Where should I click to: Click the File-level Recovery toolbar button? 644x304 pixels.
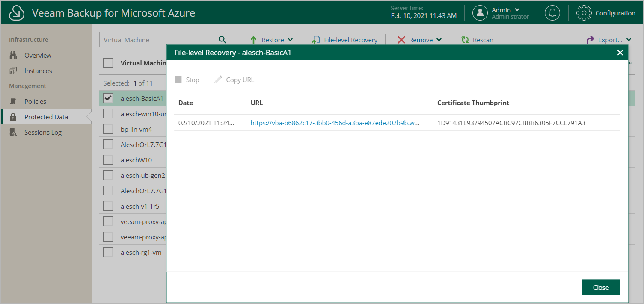345,40
